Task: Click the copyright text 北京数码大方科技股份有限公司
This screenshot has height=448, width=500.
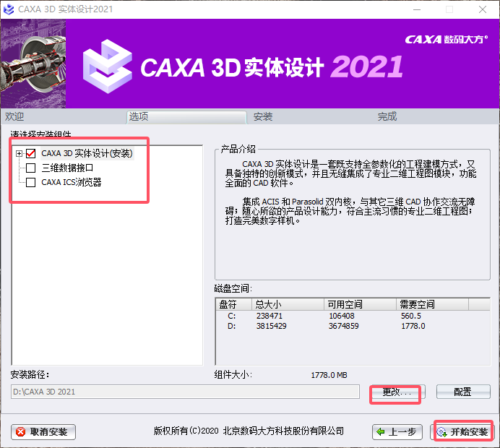Action: click(x=283, y=431)
